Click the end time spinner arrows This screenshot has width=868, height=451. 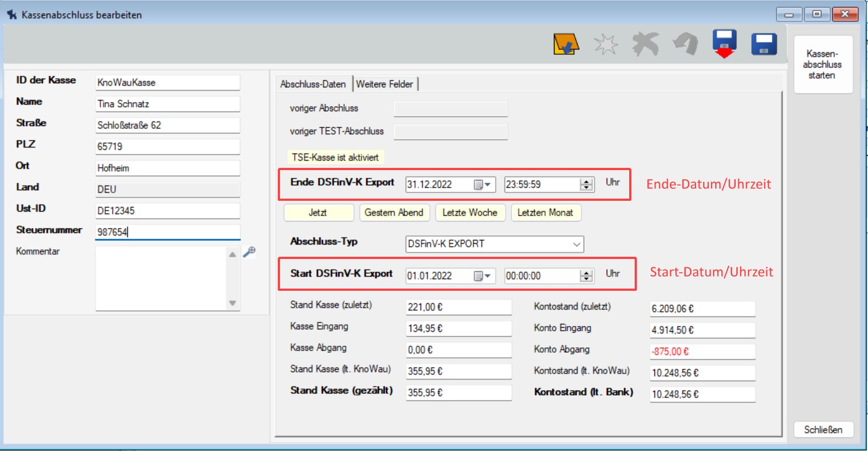(x=586, y=185)
